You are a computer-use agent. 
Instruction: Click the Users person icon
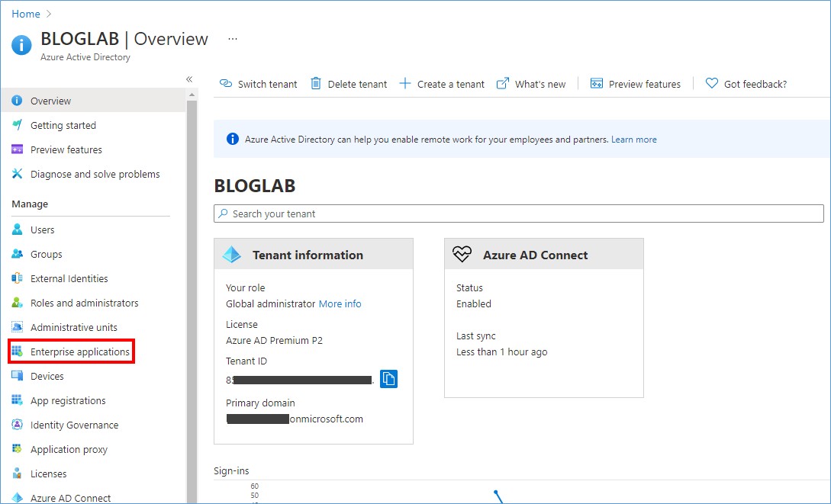click(17, 230)
